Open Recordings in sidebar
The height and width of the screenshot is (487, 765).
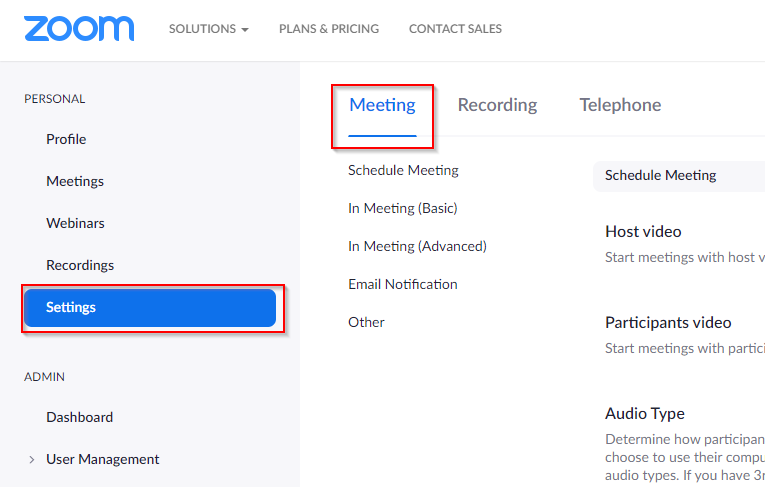click(x=80, y=265)
